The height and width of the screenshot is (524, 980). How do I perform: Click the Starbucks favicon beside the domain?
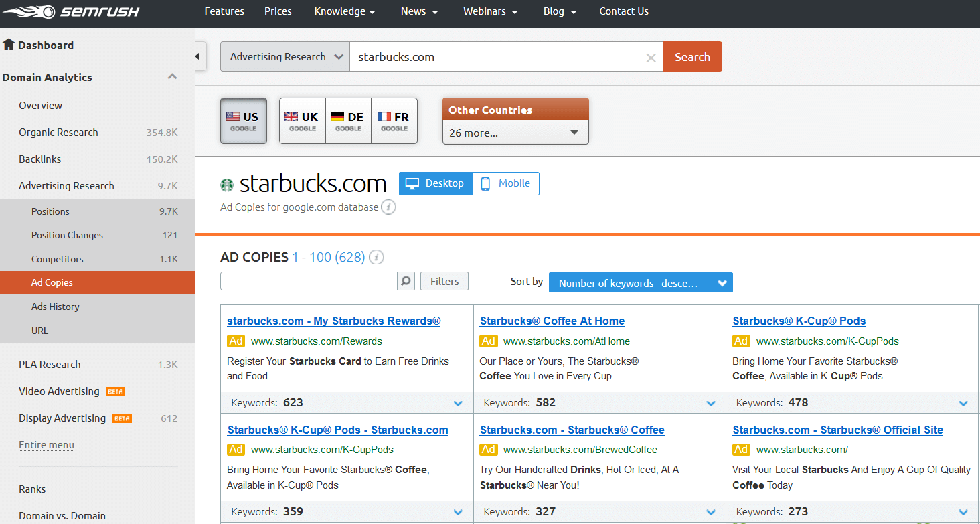pos(227,184)
